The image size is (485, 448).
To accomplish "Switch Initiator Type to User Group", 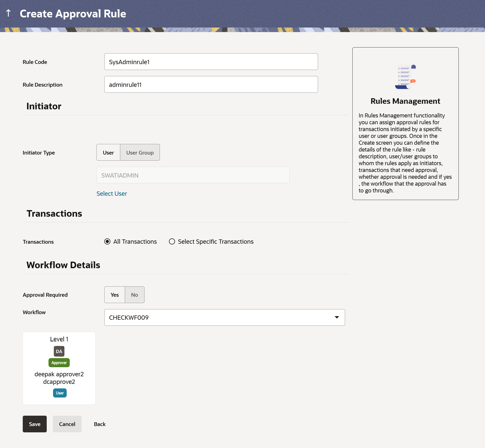I will [x=140, y=153].
